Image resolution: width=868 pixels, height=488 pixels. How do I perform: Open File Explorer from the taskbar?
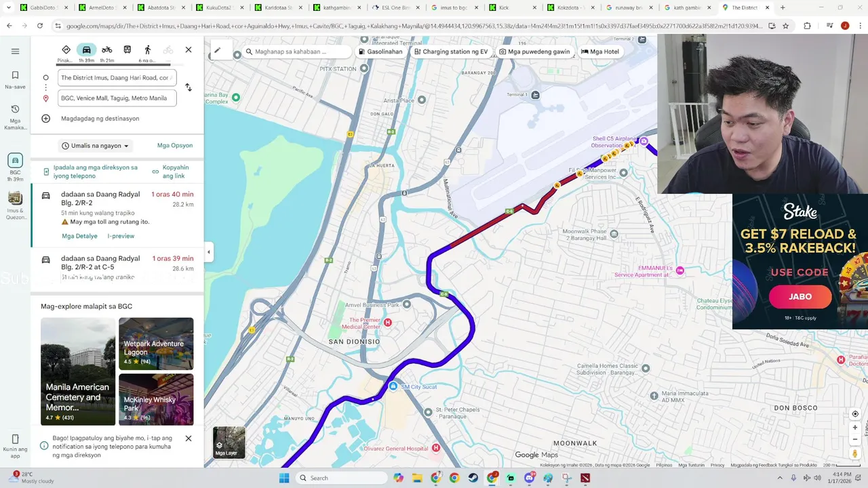[x=417, y=478]
